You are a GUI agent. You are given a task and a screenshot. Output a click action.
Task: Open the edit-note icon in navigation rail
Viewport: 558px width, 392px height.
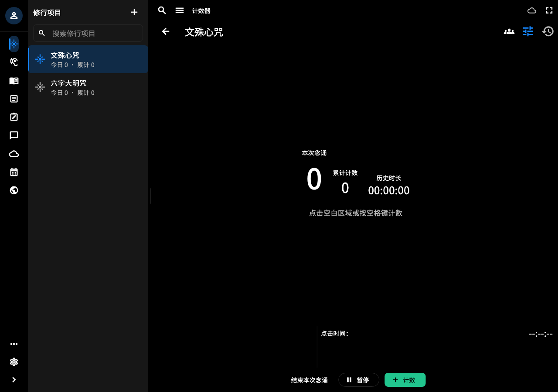click(x=14, y=117)
